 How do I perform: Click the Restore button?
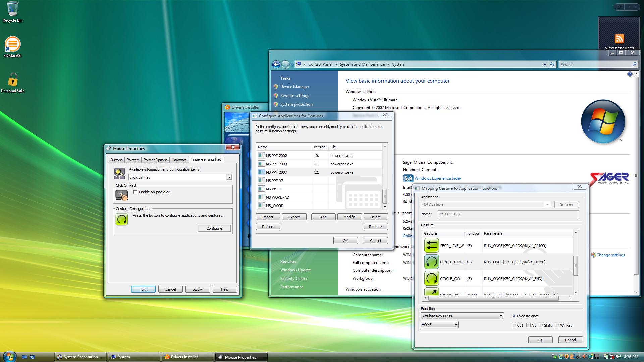[375, 227]
